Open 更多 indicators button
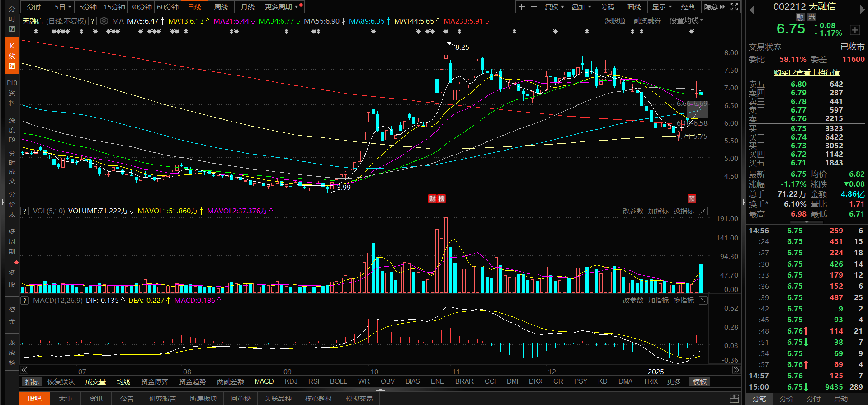868x405 pixels. click(x=674, y=382)
